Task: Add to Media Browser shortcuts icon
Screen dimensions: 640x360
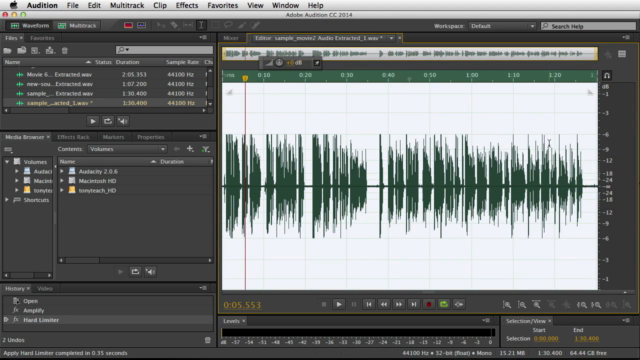Action: click(190, 149)
